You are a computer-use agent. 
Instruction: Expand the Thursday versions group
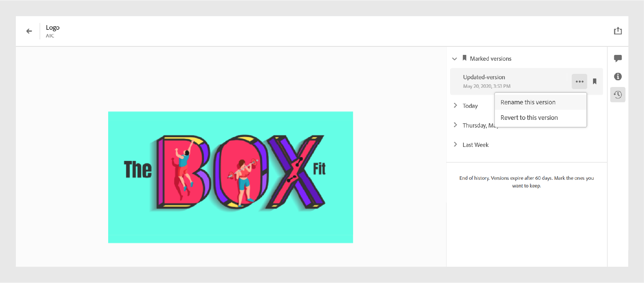pos(455,125)
